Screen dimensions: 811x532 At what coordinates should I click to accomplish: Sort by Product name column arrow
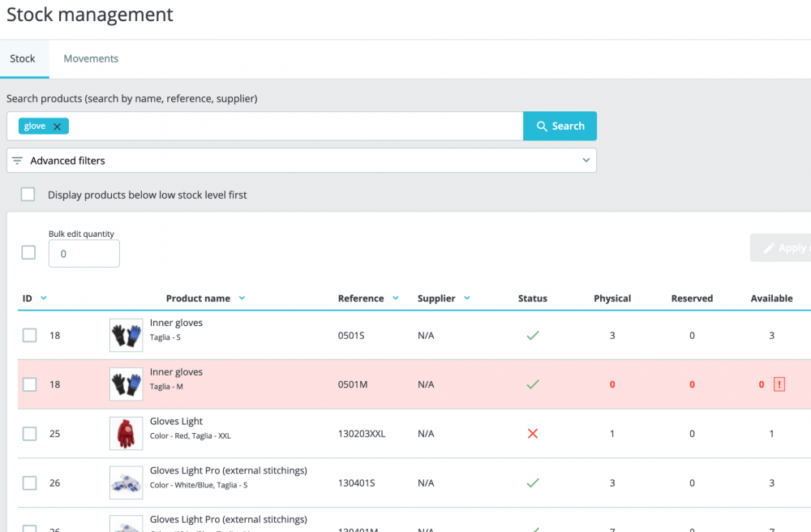pos(242,298)
